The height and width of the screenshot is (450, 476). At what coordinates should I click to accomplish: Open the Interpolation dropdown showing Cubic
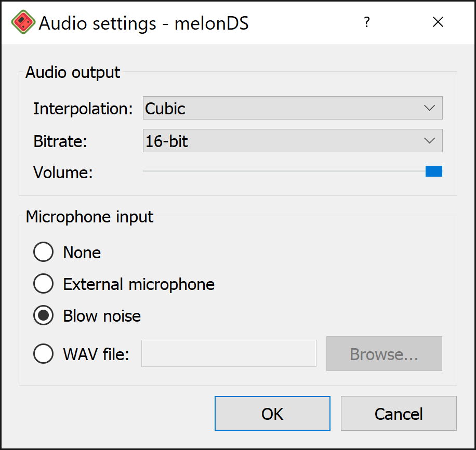pyautogui.click(x=293, y=108)
